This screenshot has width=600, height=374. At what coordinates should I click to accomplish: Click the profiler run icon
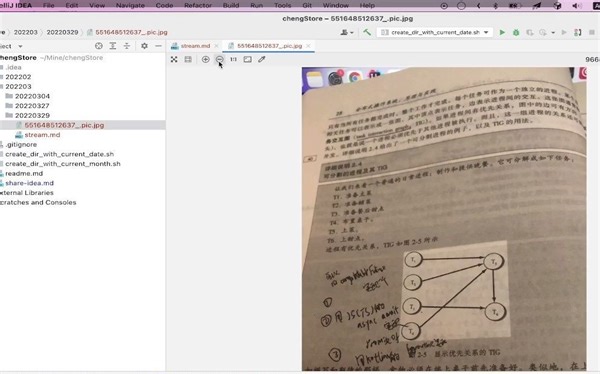[x=543, y=33]
